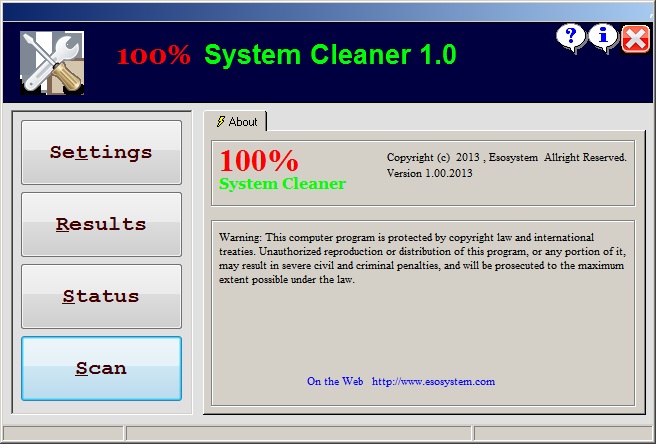This screenshot has height=444, width=656.
Task: Close the program with the red X
Action: pos(636,39)
